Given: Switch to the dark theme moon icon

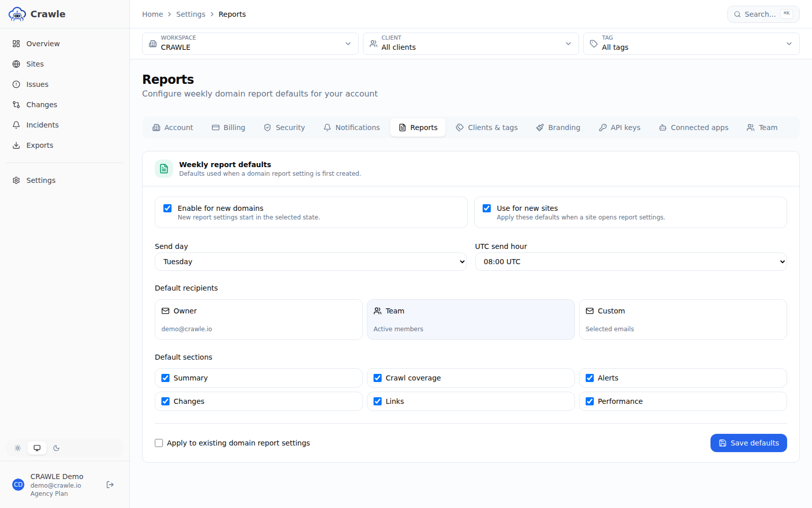Looking at the screenshot, I should 56,448.
